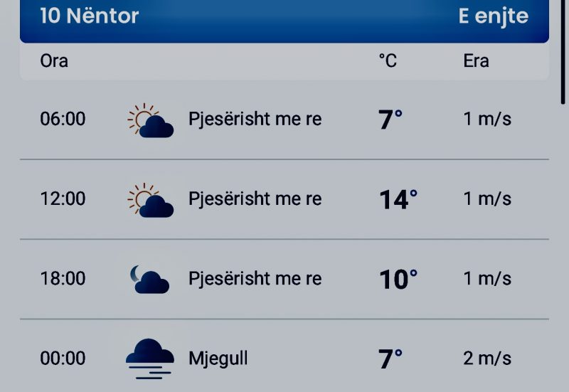Select the 12:00 time label
This screenshot has width=569, height=392.
(x=63, y=199)
